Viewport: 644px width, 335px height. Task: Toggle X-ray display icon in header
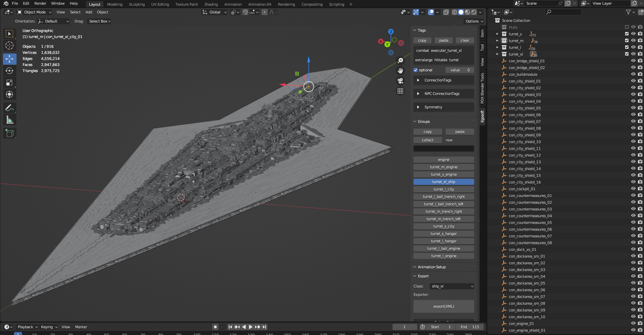pos(446,12)
